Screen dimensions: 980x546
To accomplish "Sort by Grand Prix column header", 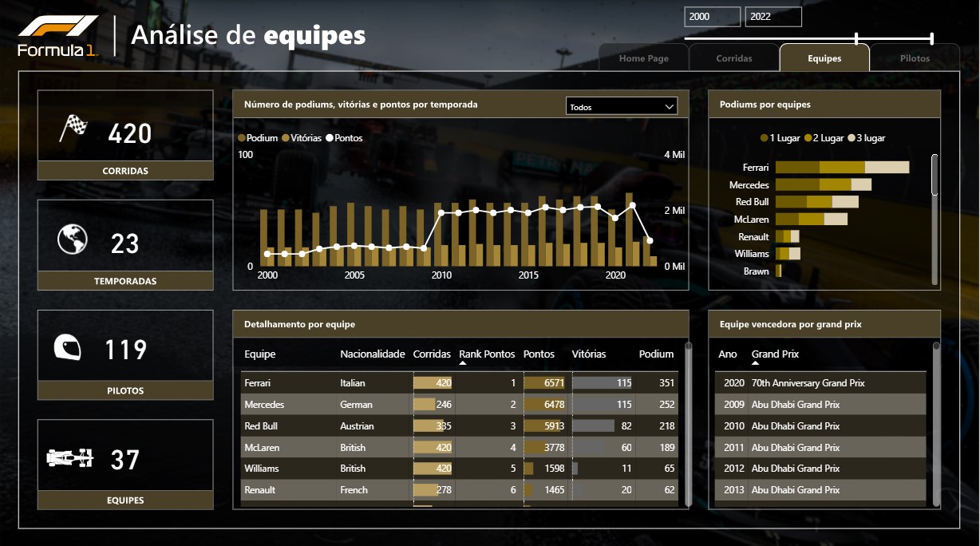I will pos(775,354).
